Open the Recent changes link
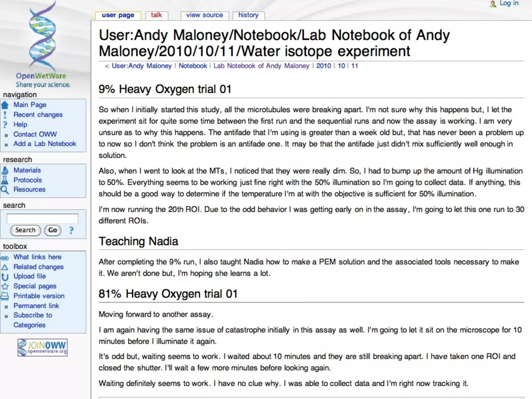532x399 pixels. click(38, 115)
